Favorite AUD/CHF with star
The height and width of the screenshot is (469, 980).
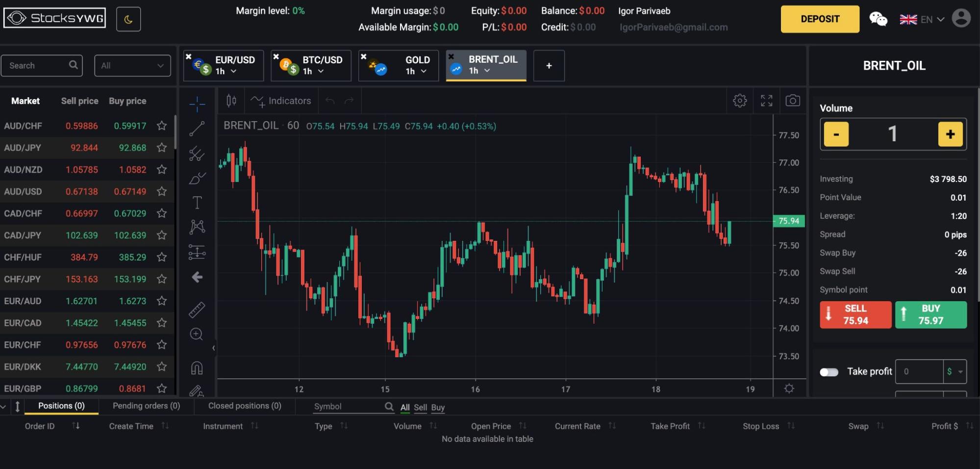[x=162, y=126]
